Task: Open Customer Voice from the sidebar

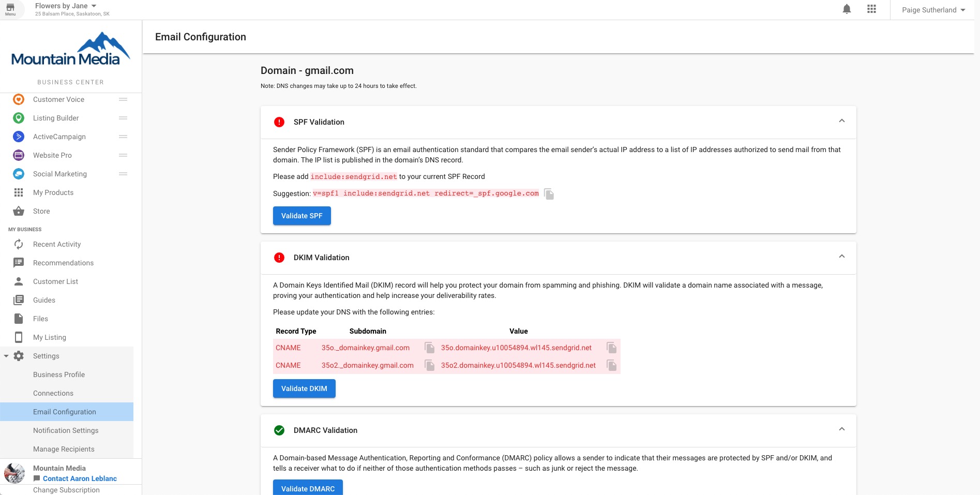Action: (x=58, y=99)
